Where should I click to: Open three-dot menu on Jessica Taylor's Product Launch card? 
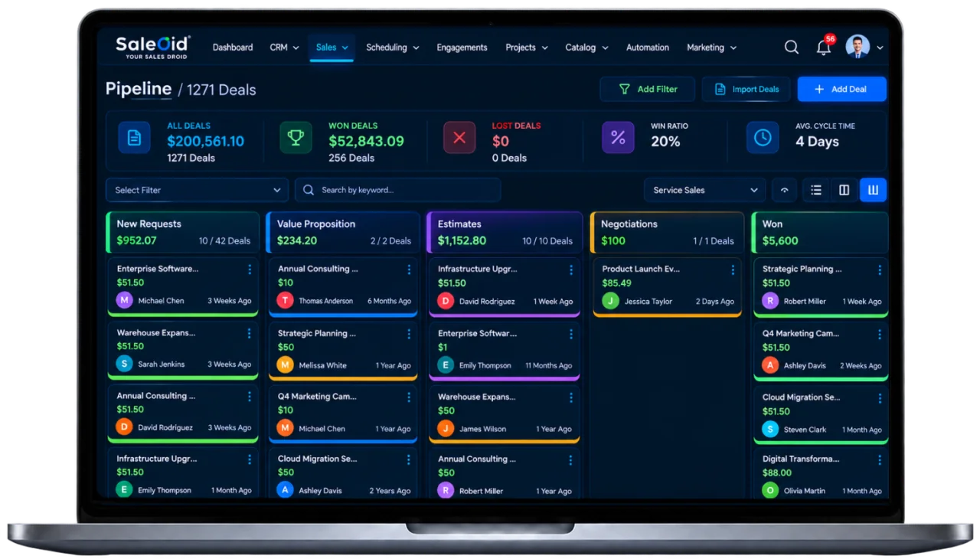733,270
